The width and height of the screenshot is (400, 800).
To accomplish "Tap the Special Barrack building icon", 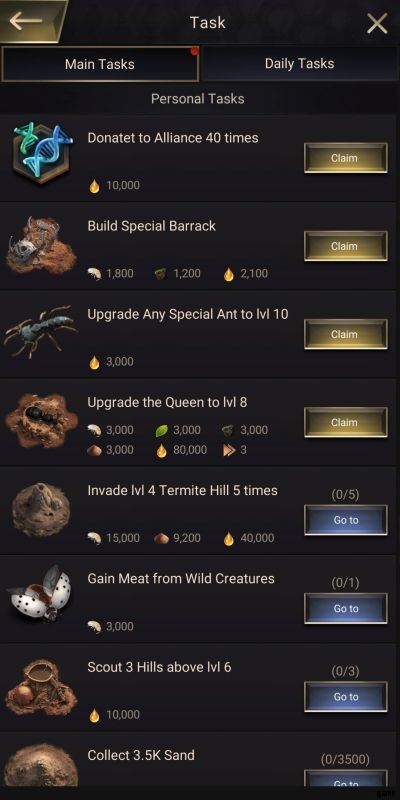I will click(41, 246).
